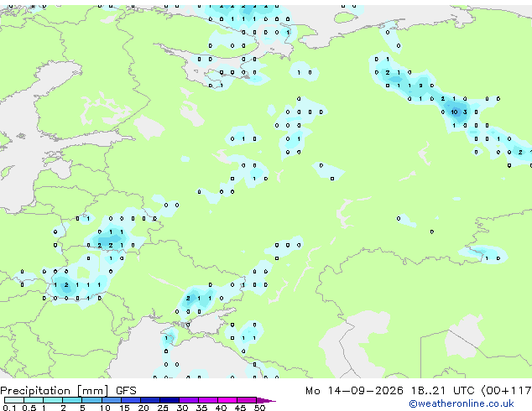
Task: Click the dark blue 20-25 legend swatch
Action: 150,400
